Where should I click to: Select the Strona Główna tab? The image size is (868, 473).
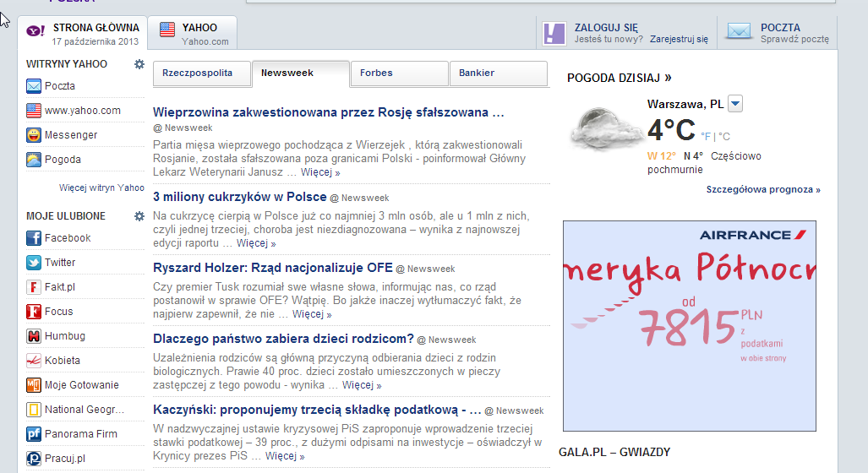pos(83,33)
